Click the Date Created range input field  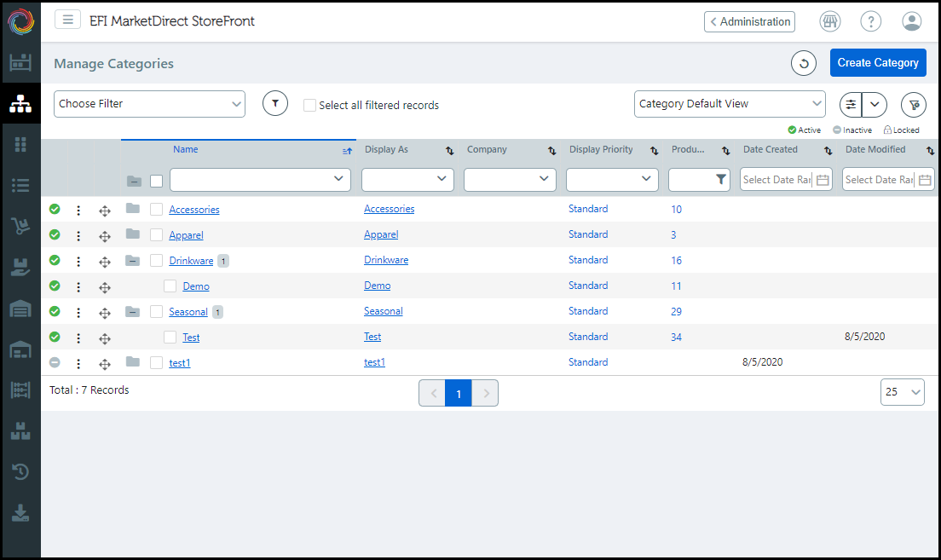[776, 180]
